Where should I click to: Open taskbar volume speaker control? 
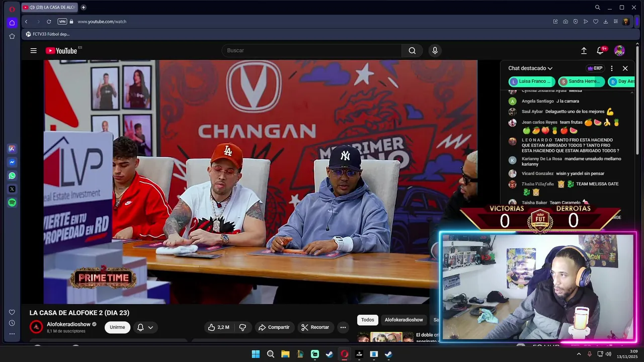pyautogui.click(x=608, y=354)
